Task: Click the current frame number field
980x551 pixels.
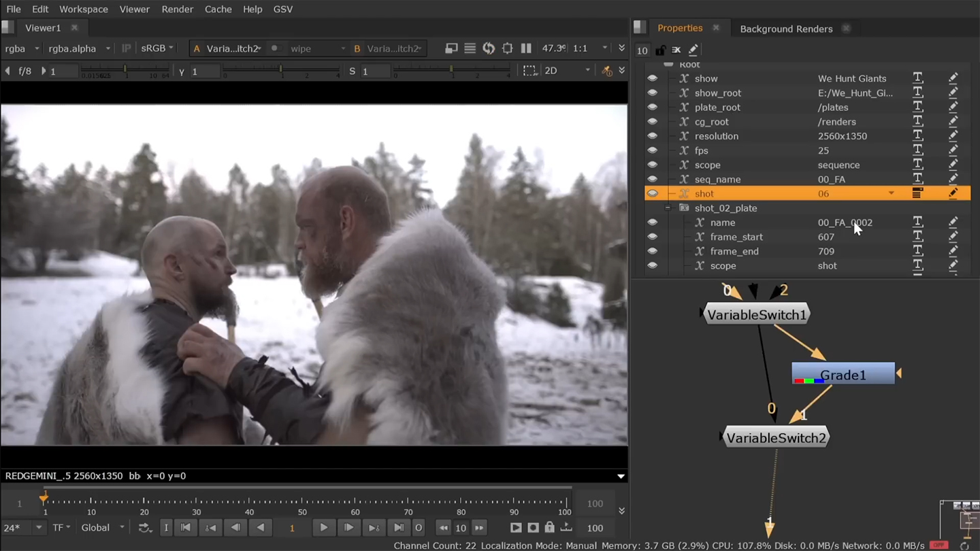Action: (x=292, y=528)
